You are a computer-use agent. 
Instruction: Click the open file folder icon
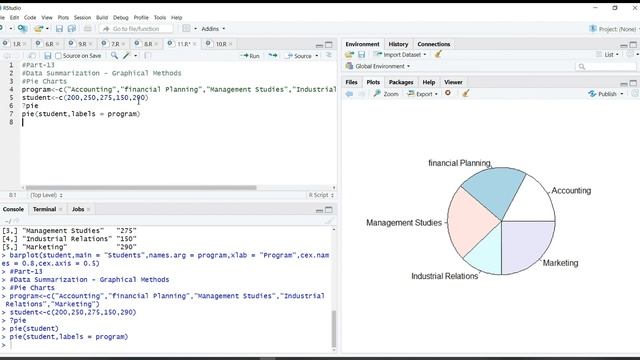(38, 29)
